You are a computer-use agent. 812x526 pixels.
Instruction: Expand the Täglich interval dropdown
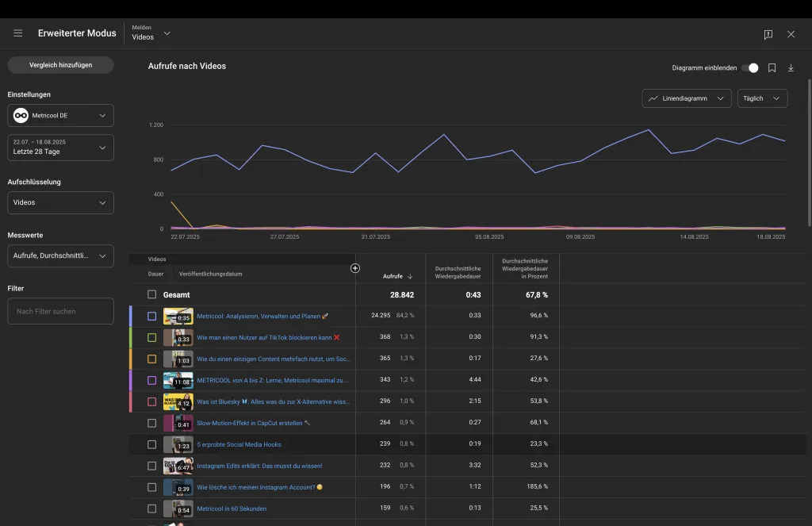click(x=761, y=98)
